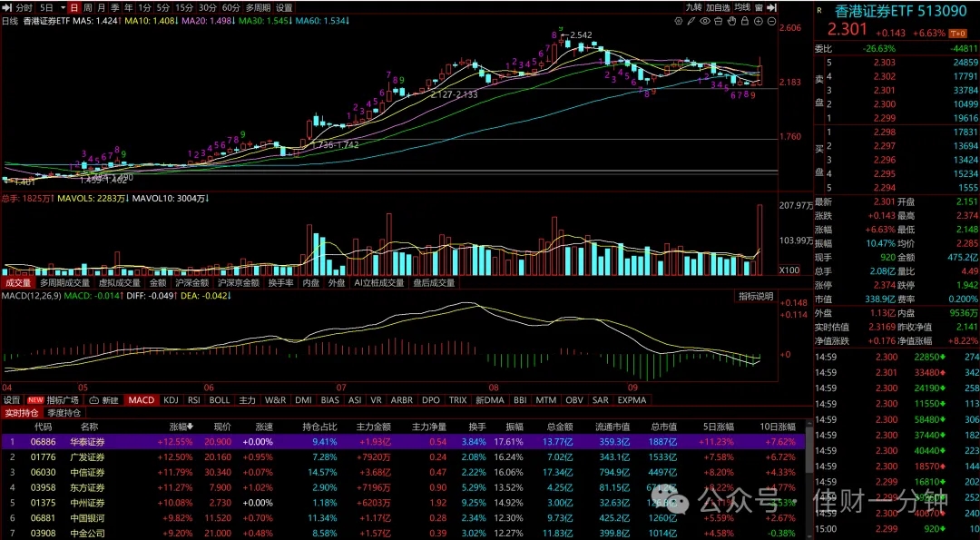This screenshot has height=540, width=980.
Task: Open 指标说明 indicator description
Action: point(755,296)
